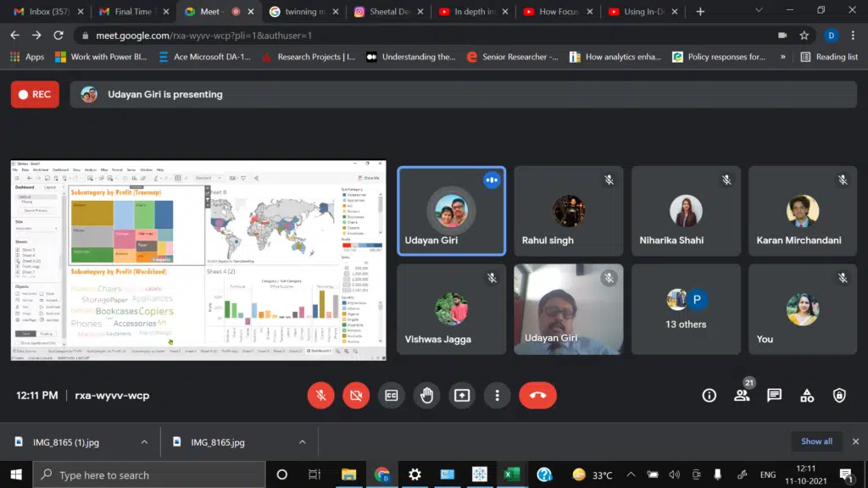Open more options three-dot menu

[x=497, y=395]
